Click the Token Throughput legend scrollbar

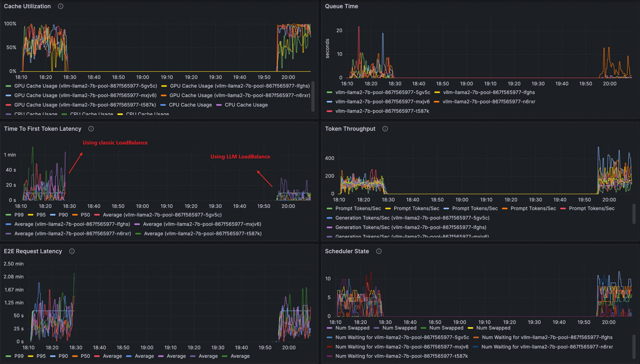click(x=634, y=214)
